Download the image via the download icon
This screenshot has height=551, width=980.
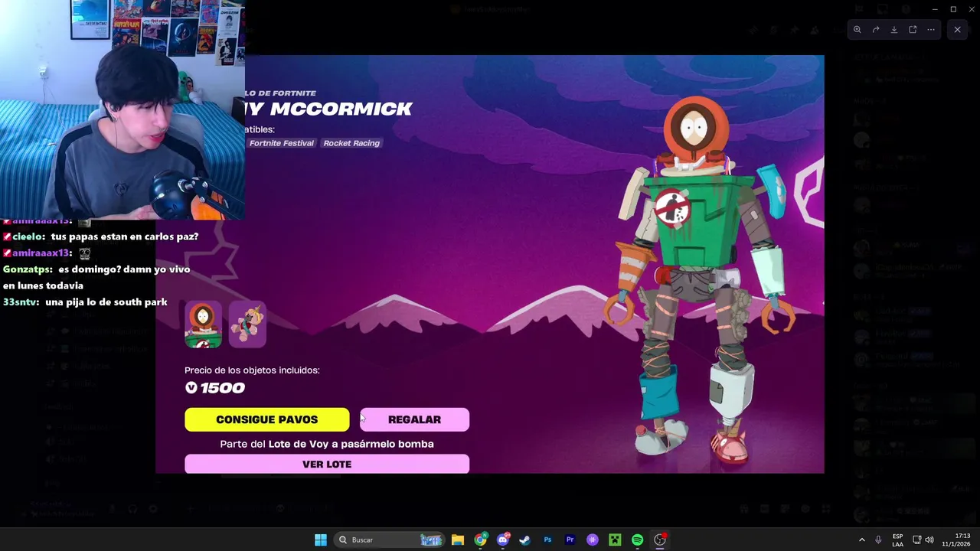pyautogui.click(x=894, y=30)
